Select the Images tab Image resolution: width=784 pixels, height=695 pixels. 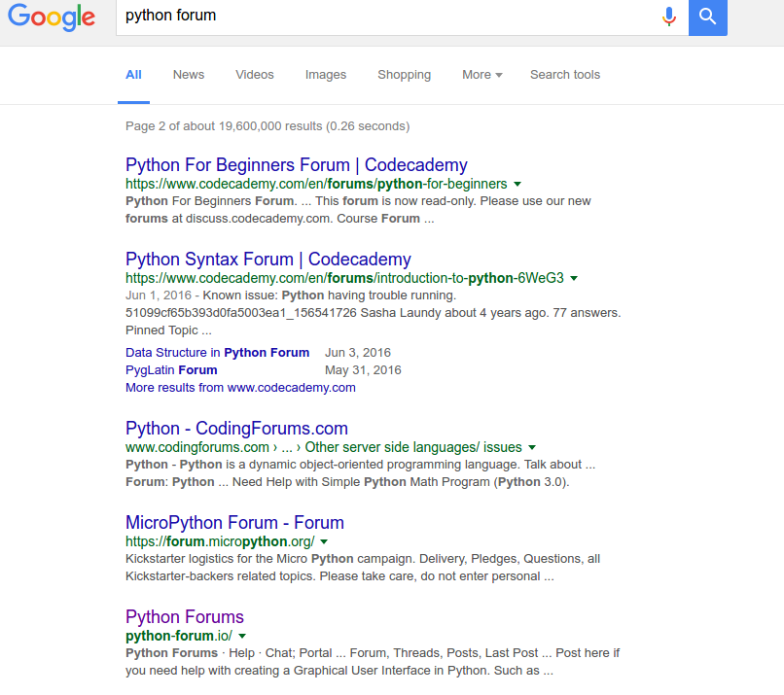tap(326, 75)
